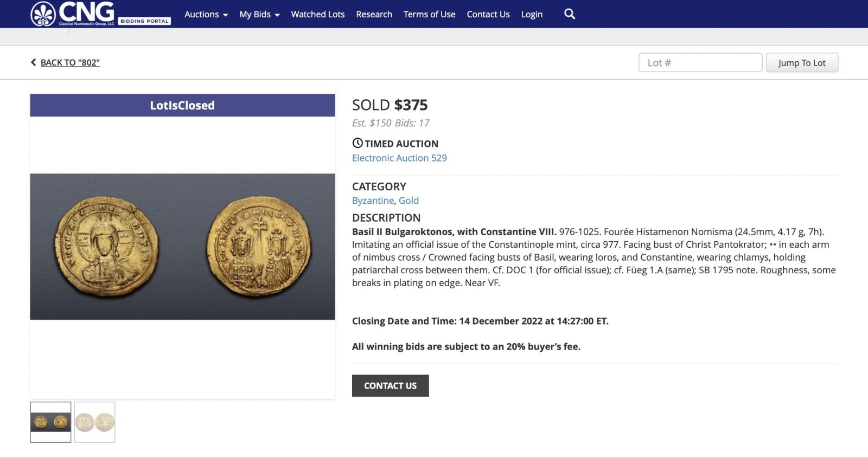Open Electronic Auction 529 link
Image resolution: width=868 pixels, height=458 pixels.
[399, 158]
